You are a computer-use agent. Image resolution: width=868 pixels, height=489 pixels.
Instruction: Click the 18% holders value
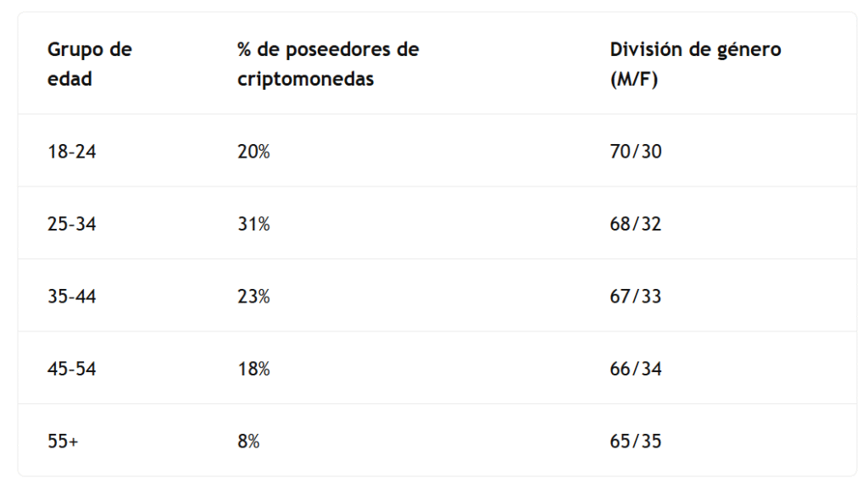[253, 370]
